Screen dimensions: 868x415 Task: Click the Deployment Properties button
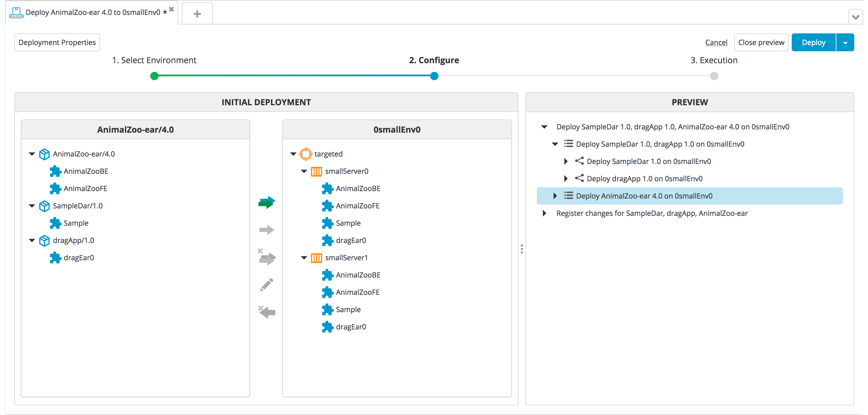[57, 42]
